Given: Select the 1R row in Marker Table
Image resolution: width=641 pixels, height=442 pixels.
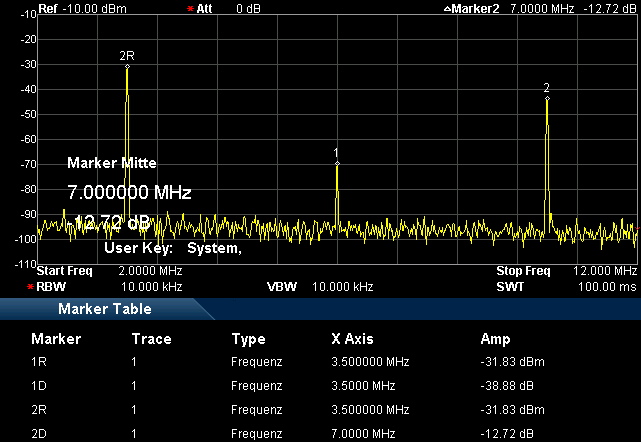Looking at the screenshot, I should [320, 362].
